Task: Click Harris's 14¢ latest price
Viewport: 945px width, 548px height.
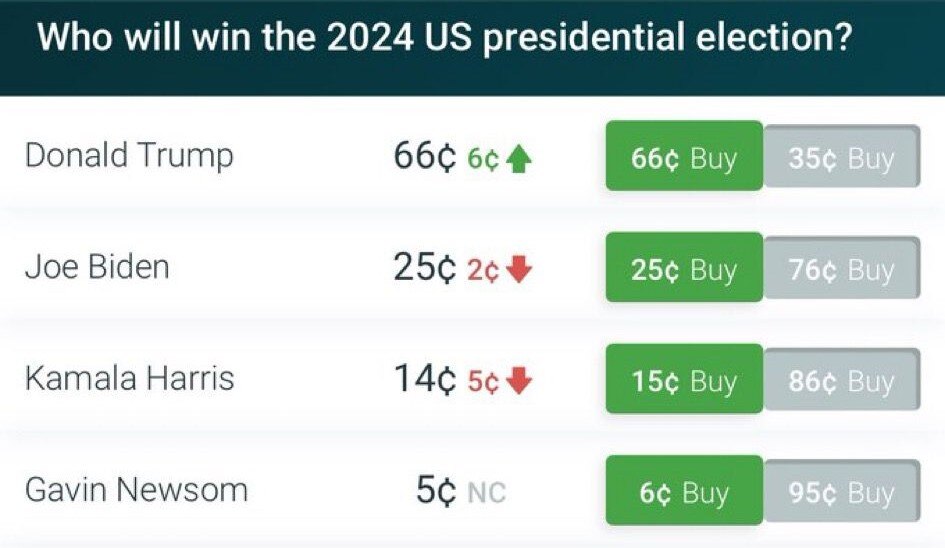Action: click(425, 380)
